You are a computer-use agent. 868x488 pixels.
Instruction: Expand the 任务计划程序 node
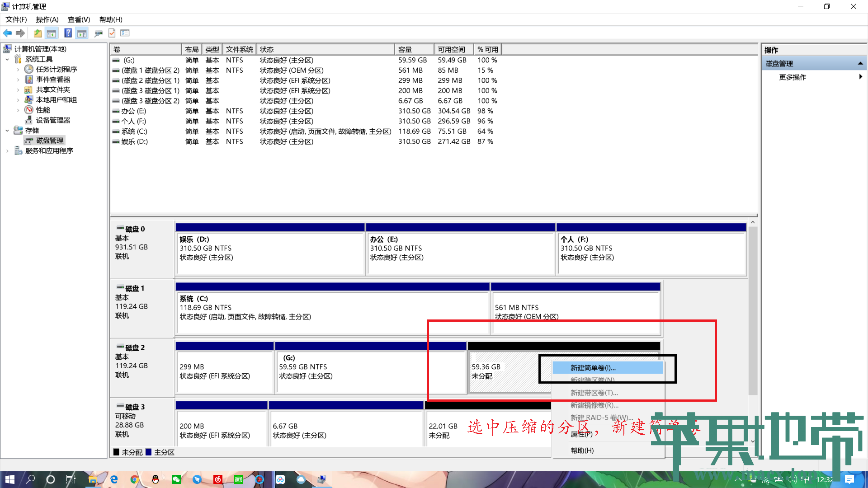(18, 70)
